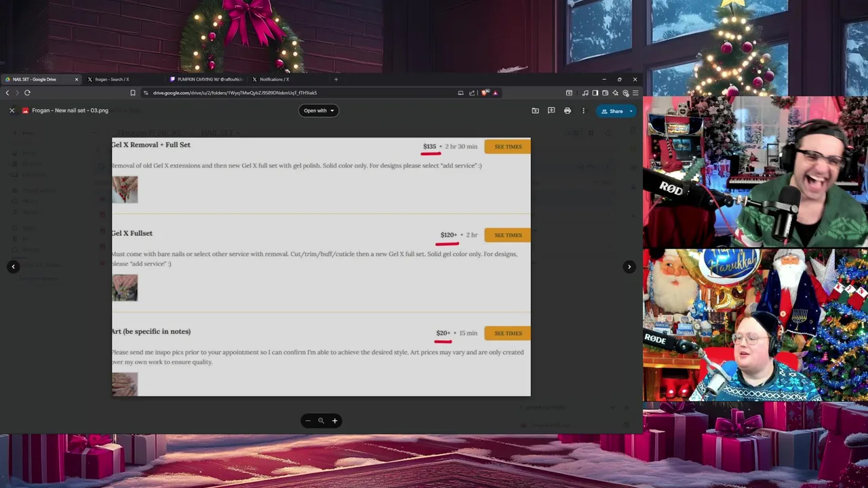Click the Drive move-to-folder icon

[535, 110]
